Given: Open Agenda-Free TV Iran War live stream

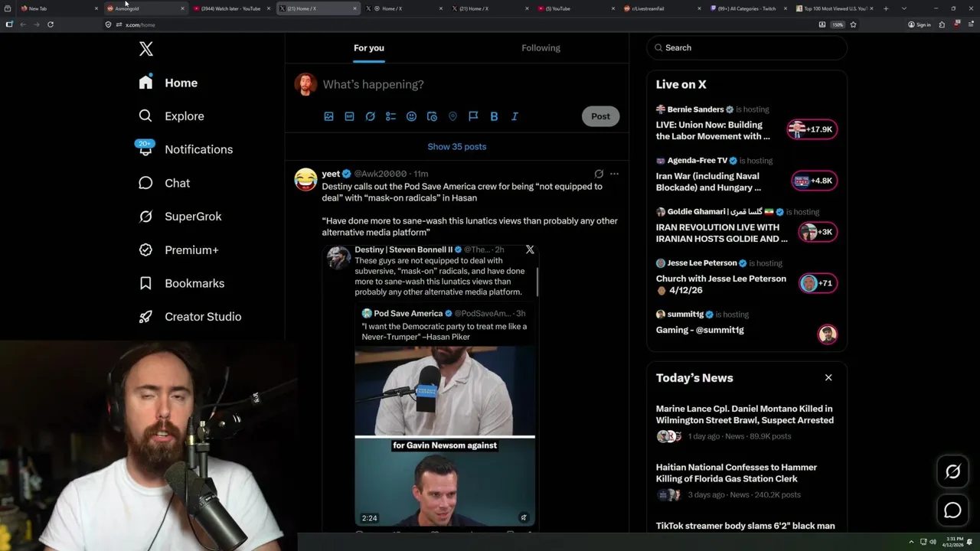Looking at the screenshot, I should (x=708, y=182).
